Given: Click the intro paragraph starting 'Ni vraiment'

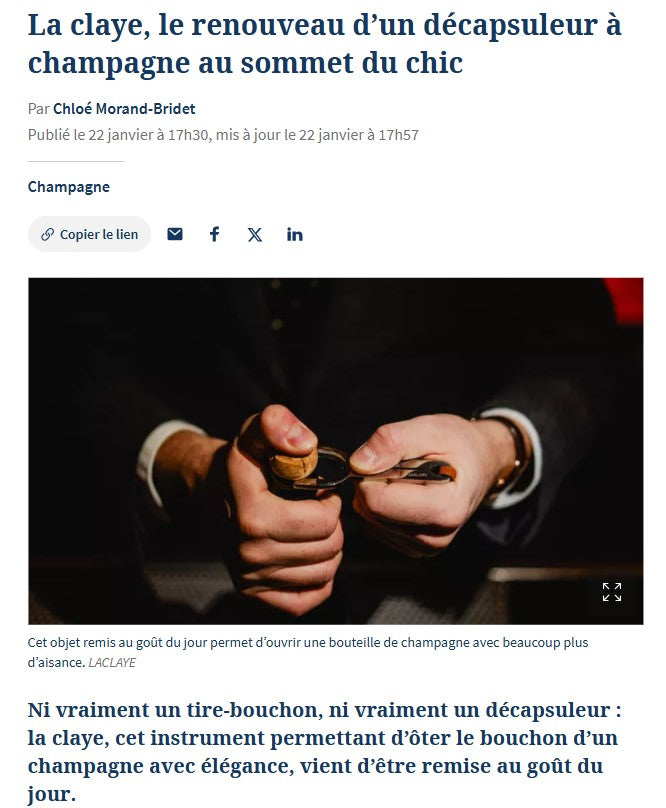Looking at the screenshot, I should click(325, 752).
